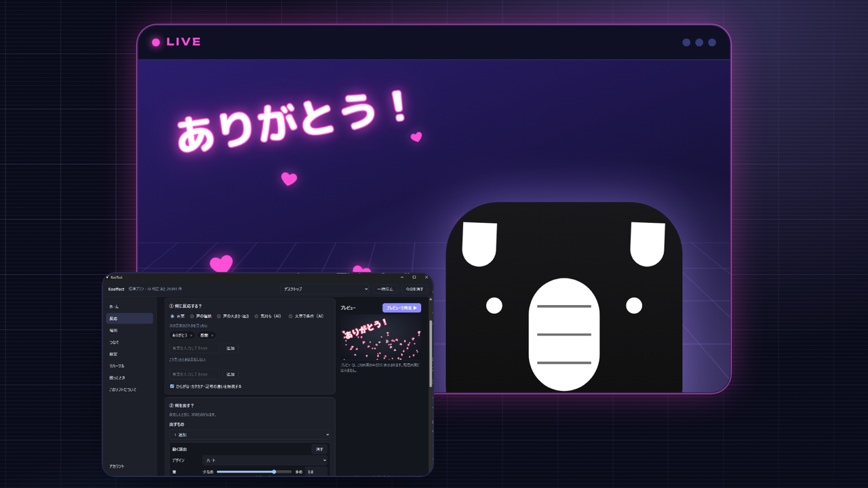Select the 声の種類 radio option

coord(192,316)
